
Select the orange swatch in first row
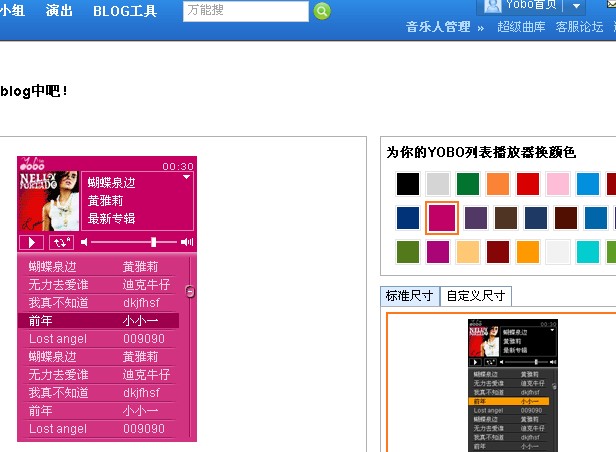(498, 184)
